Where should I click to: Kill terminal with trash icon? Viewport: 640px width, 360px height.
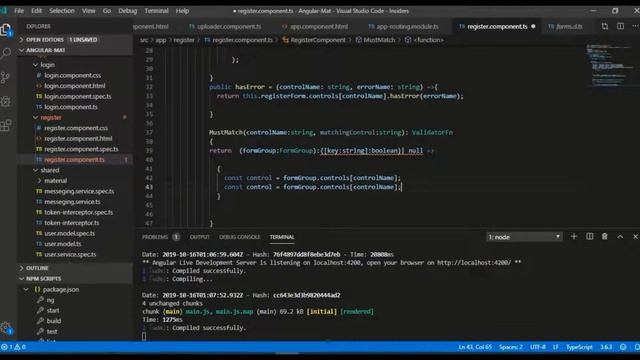click(x=604, y=237)
